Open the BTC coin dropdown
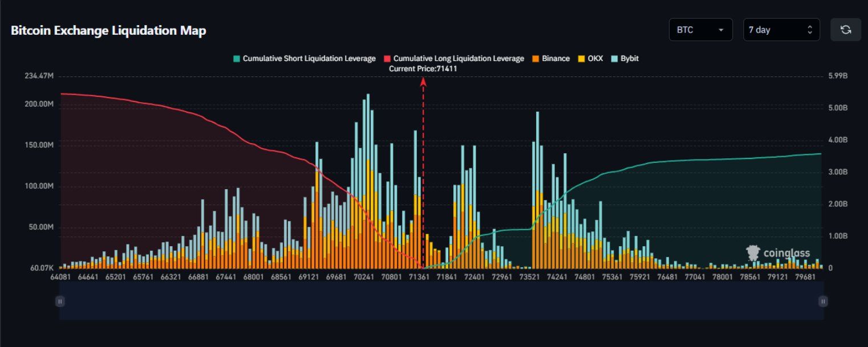Screen dimensions: 868x347 coord(700,30)
